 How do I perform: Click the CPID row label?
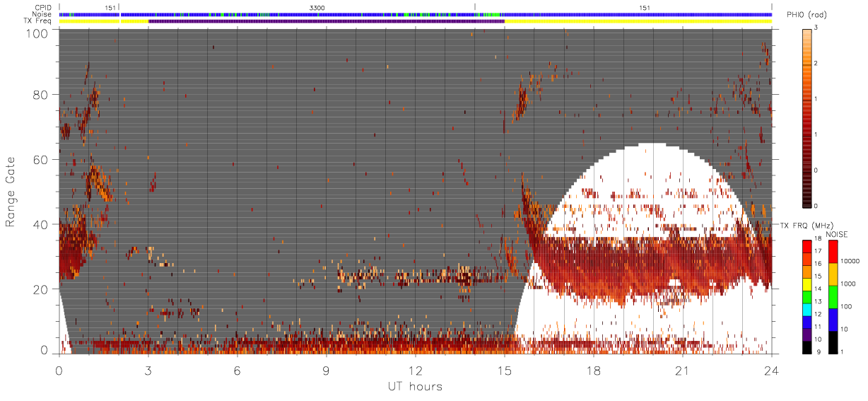tap(44, 7)
